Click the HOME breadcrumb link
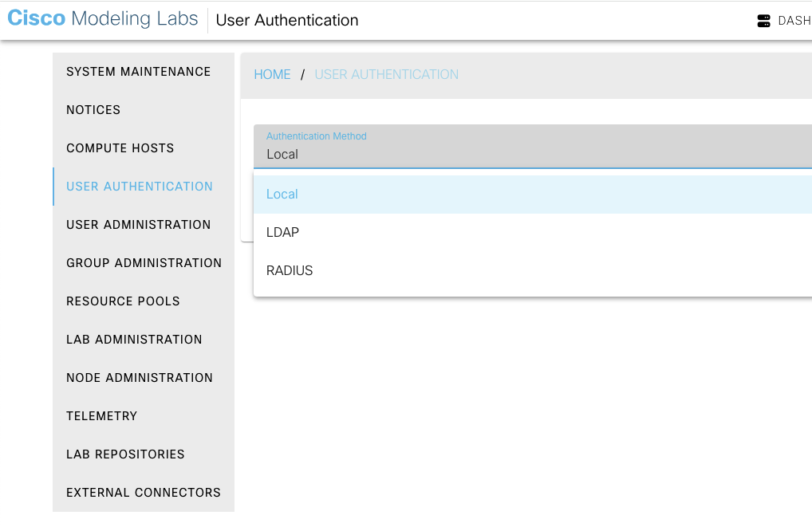812x527 pixels. pyautogui.click(x=272, y=75)
